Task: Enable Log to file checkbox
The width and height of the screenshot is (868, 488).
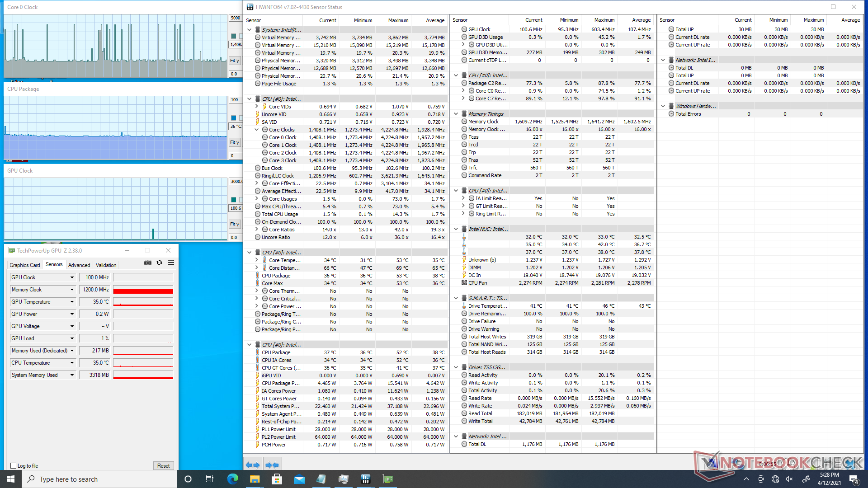Action: [14, 466]
